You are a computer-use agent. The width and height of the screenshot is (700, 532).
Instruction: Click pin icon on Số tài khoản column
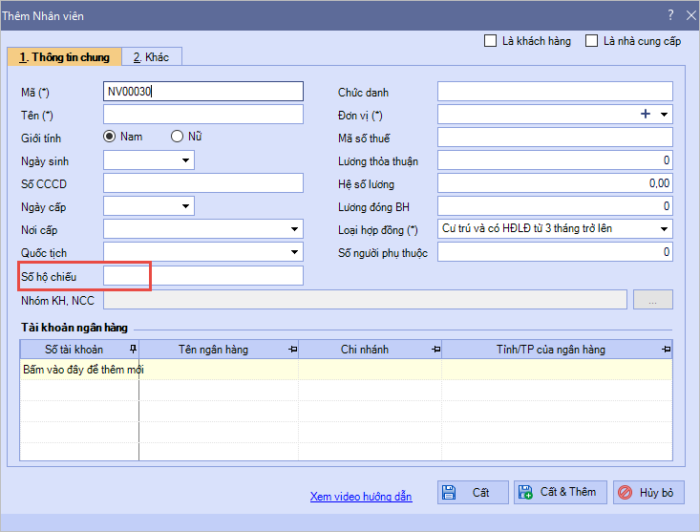[x=132, y=349]
